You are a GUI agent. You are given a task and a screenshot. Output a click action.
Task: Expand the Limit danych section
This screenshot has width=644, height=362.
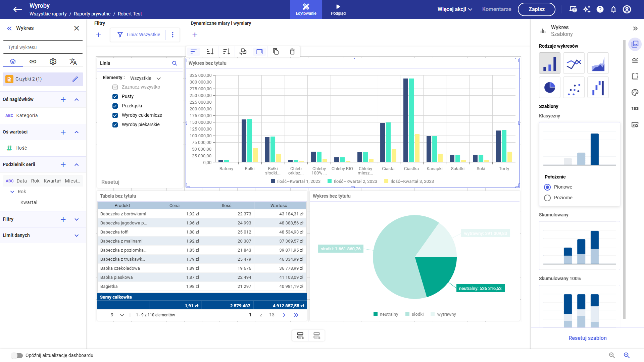77,236
